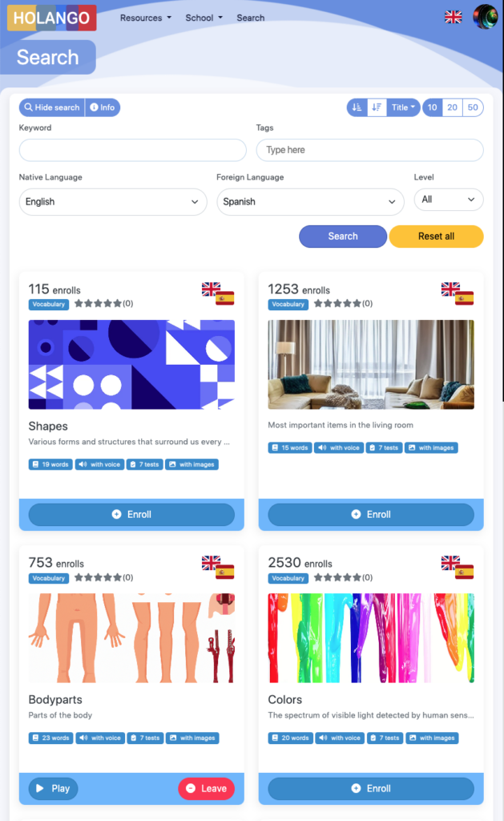Sort results in ascending order
This screenshot has height=821, width=504.
point(357,107)
